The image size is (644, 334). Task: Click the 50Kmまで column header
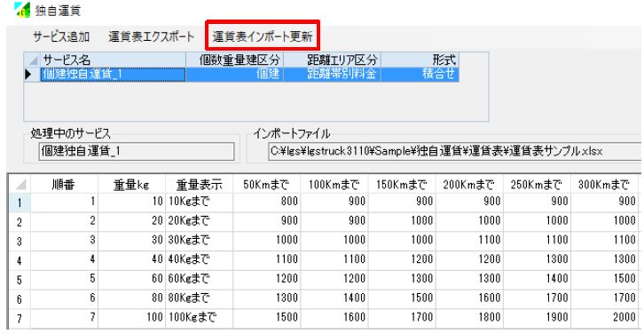pos(267,184)
